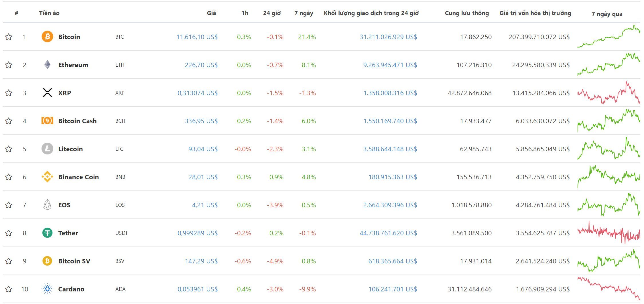
Task: Click XRP price 0,313074 US$
Action: (x=198, y=93)
